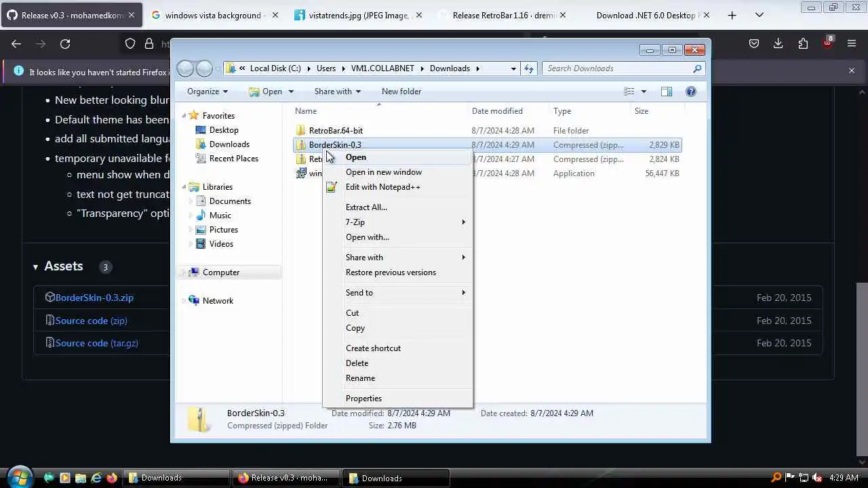Expand the Documents library node

click(191, 201)
